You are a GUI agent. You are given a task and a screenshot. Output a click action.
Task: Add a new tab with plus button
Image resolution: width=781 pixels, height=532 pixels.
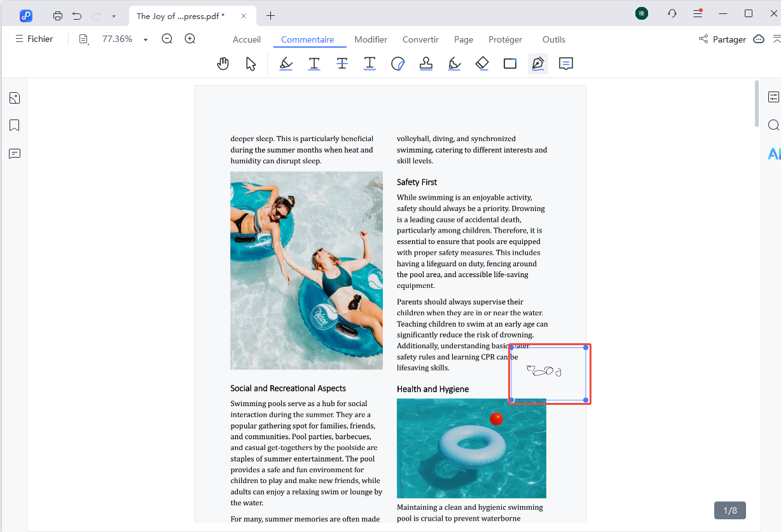[x=271, y=15]
